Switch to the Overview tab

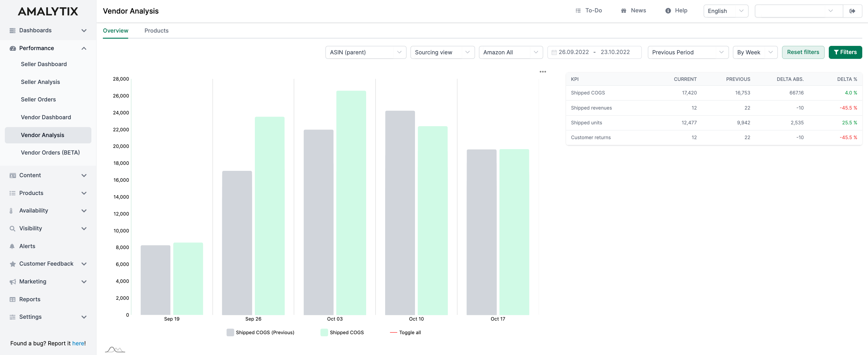(115, 31)
